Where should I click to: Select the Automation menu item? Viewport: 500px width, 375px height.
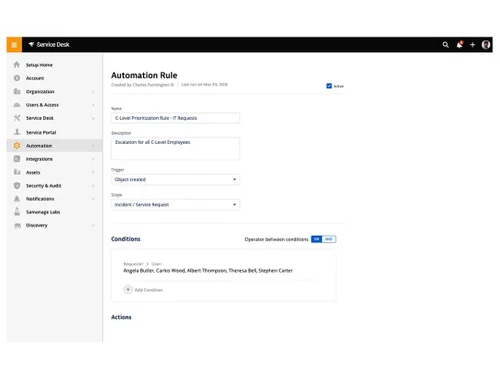click(x=39, y=146)
